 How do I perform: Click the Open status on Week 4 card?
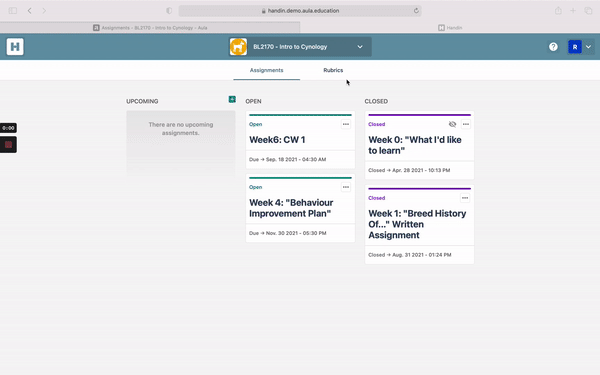click(x=255, y=187)
